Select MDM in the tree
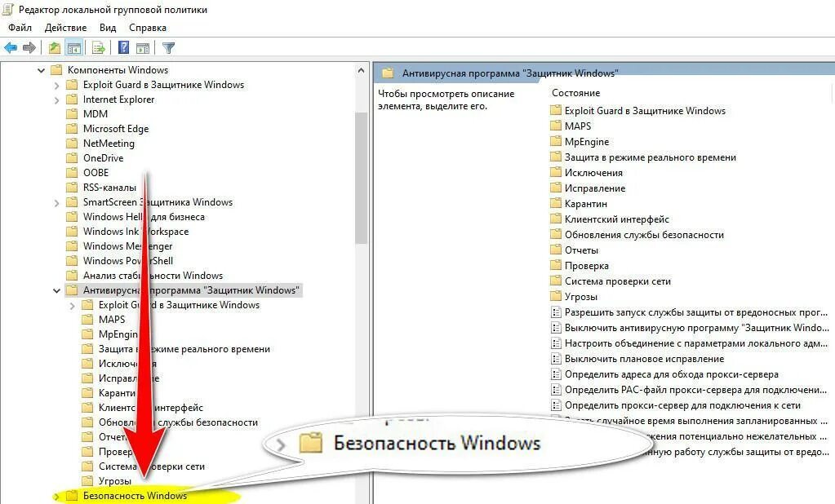Screen dimensions: 835x504 (95, 114)
